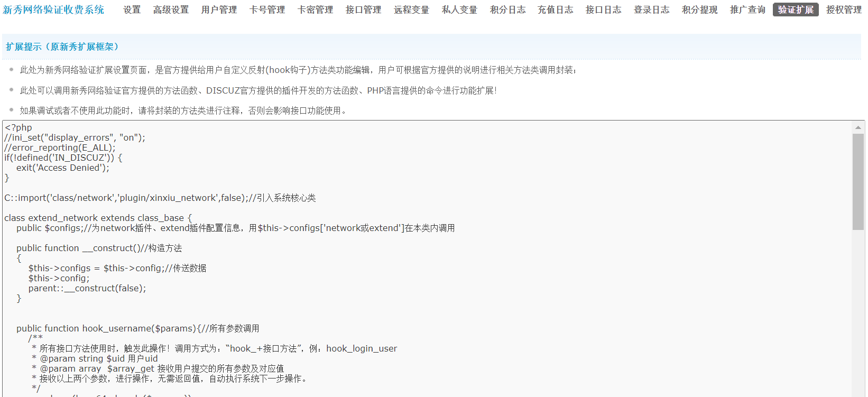Click inside the PHP code textarea
The width and height of the screenshot is (868, 397).
pyautogui.click(x=423, y=307)
